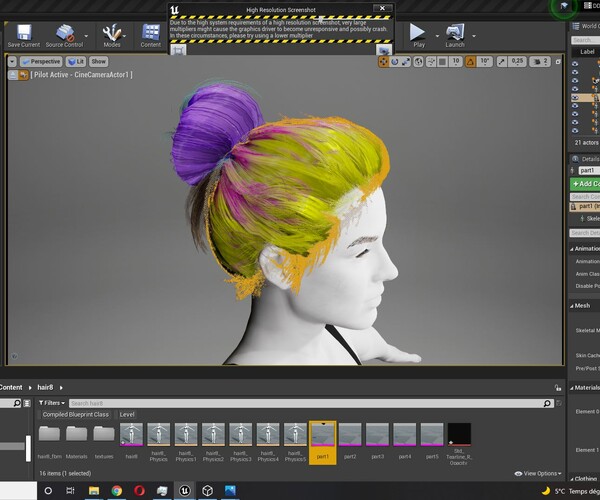Open Google Chrome from the taskbar
The height and width of the screenshot is (500, 600).
tap(117, 490)
